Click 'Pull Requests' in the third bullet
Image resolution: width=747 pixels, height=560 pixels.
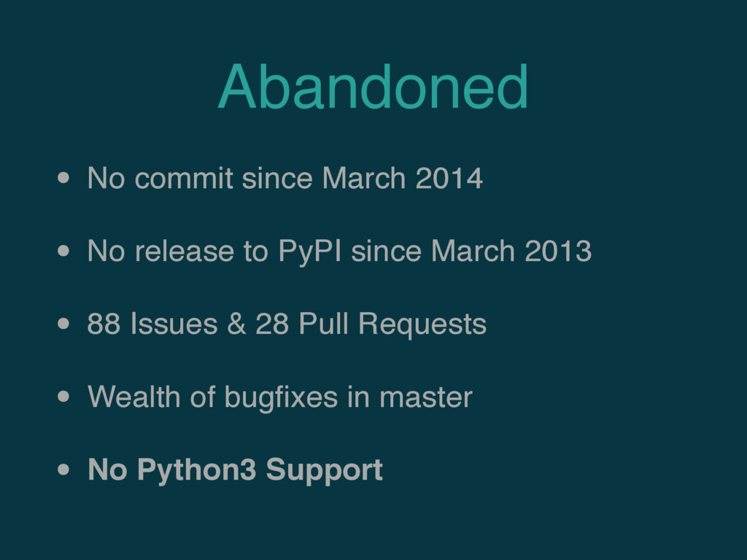pyautogui.click(x=392, y=324)
